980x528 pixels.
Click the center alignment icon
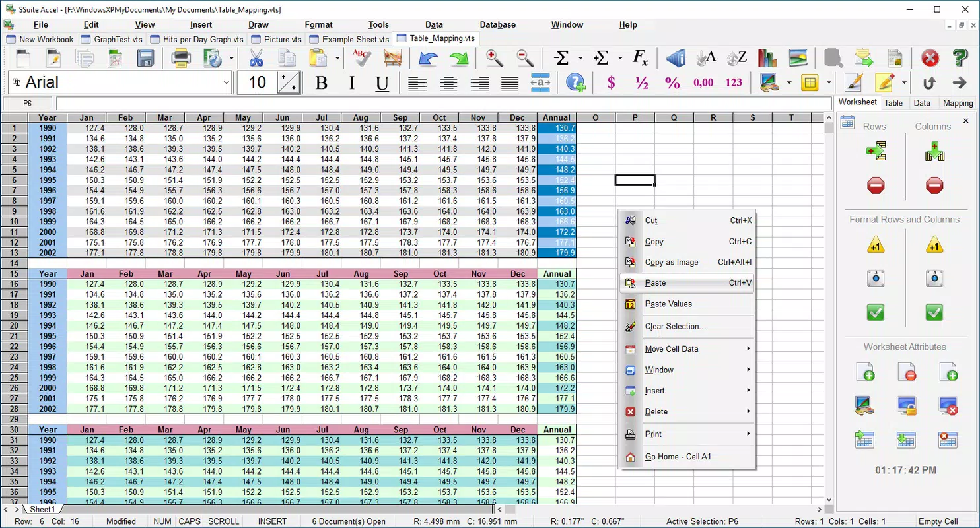(x=448, y=83)
